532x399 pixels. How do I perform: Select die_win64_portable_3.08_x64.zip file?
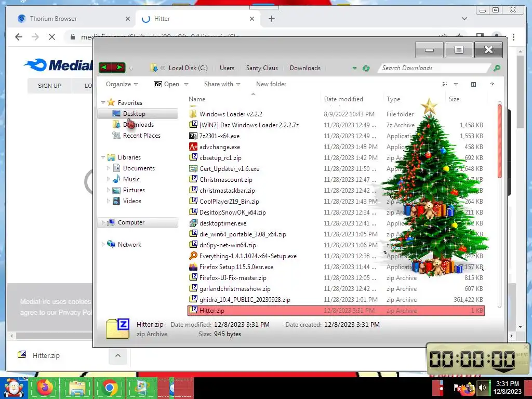[243, 234]
